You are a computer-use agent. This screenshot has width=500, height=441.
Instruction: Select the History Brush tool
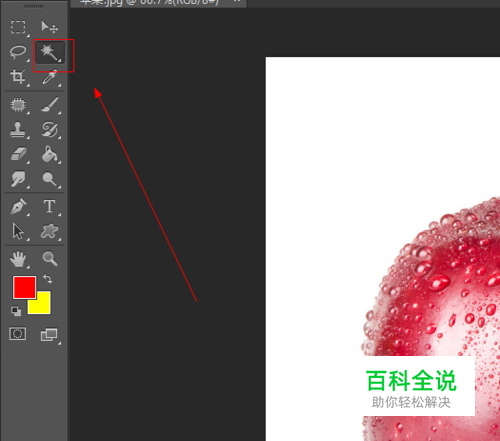(50, 129)
